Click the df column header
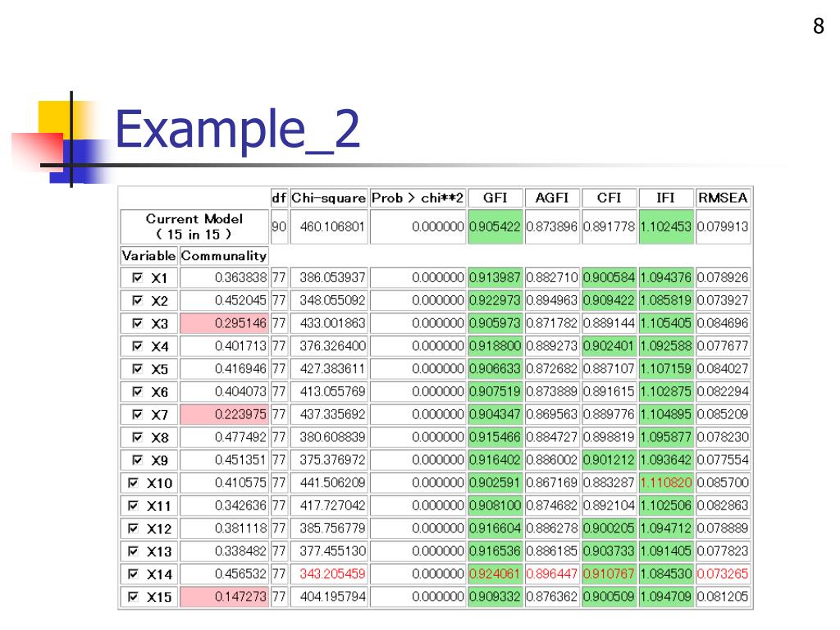The width and height of the screenshot is (840, 630). [279, 198]
